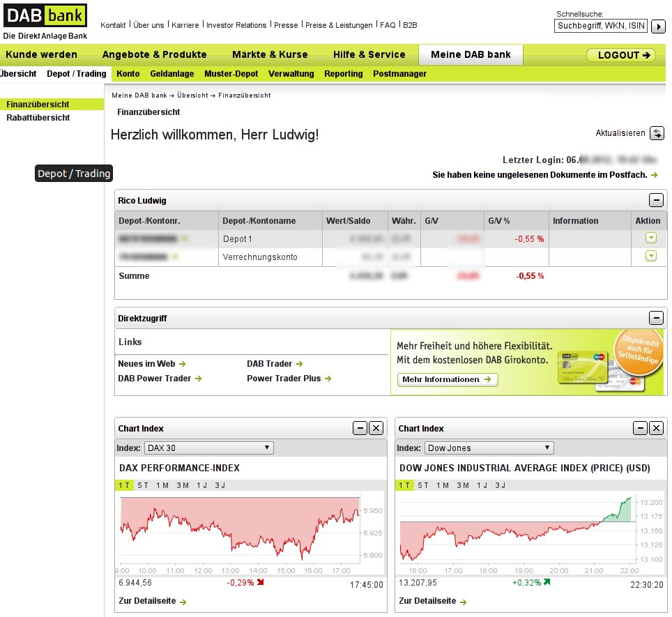Screen dimensions: 672x617
Task: Open the Investor Relations link
Action: coord(236,25)
